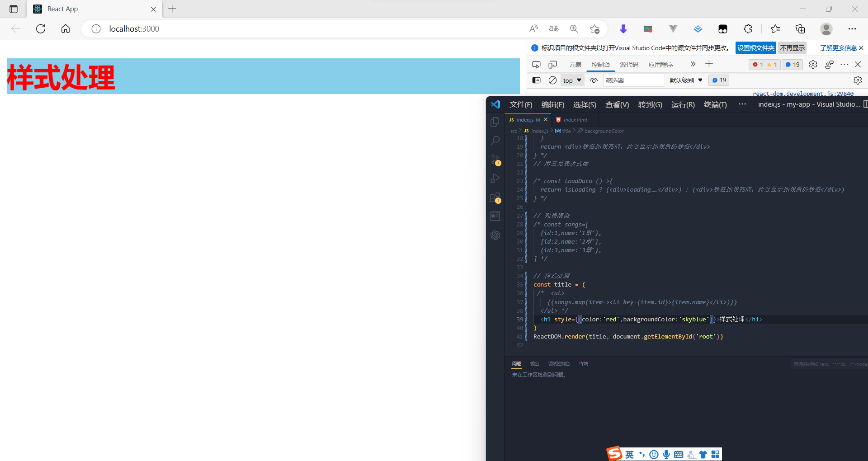Show the console sidebar panel toggle
The image size is (868, 461).
537,80
